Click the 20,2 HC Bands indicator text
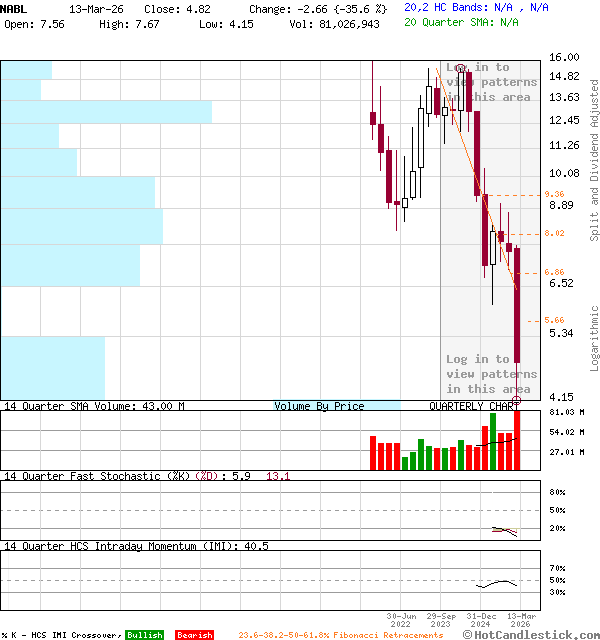The width and height of the screenshot is (600, 640). (x=476, y=7)
